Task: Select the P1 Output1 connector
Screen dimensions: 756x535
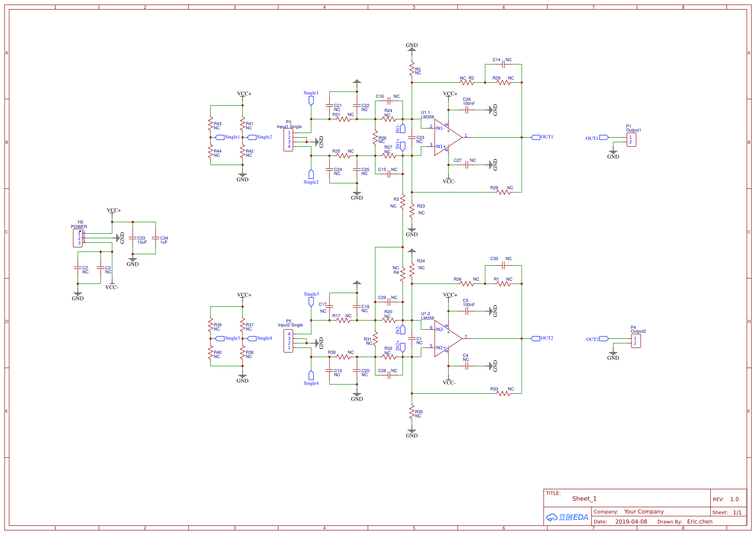Action: pos(632,139)
